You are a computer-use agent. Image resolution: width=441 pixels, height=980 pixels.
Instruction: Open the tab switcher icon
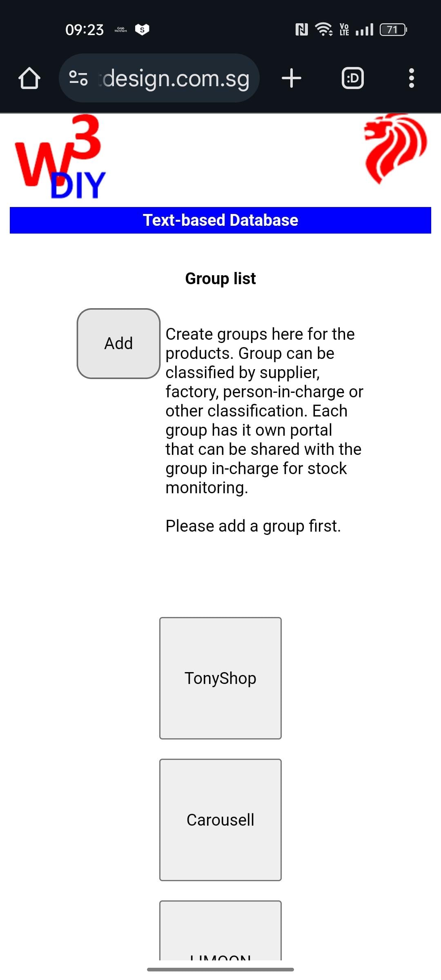[352, 78]
